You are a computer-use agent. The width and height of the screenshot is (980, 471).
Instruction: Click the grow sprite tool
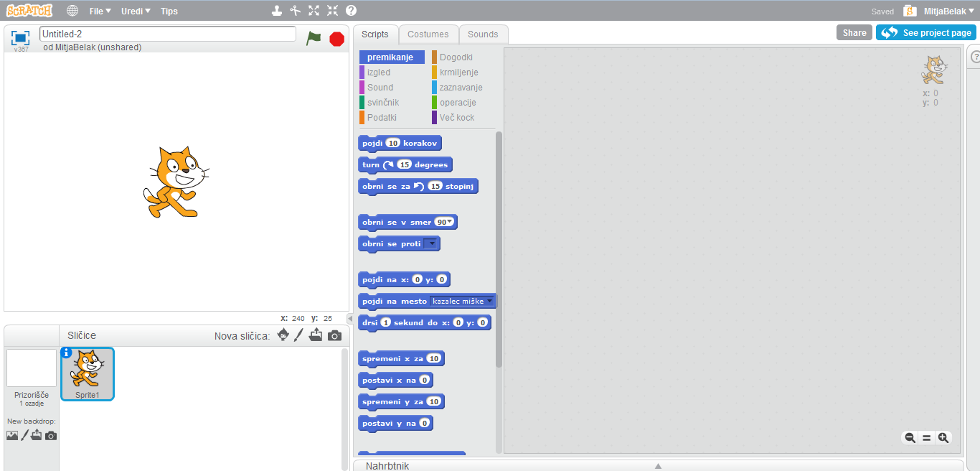[x=314, y=11]
